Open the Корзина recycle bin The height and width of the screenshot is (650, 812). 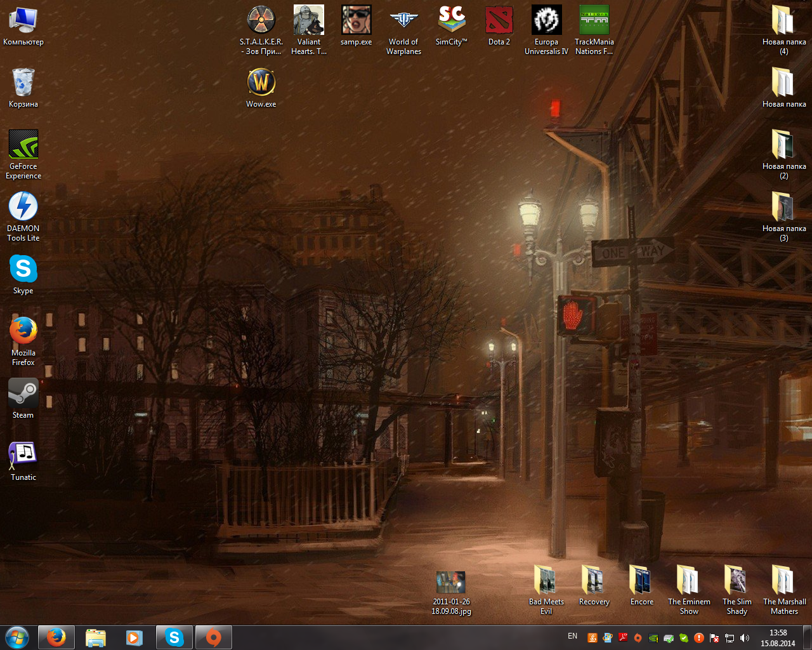pyautogui.click(x=23, y=88)
